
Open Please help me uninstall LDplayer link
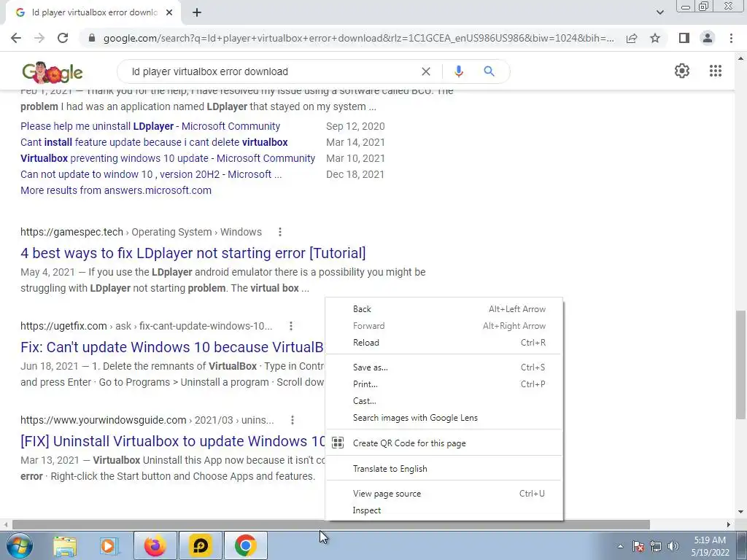point(150,126)
